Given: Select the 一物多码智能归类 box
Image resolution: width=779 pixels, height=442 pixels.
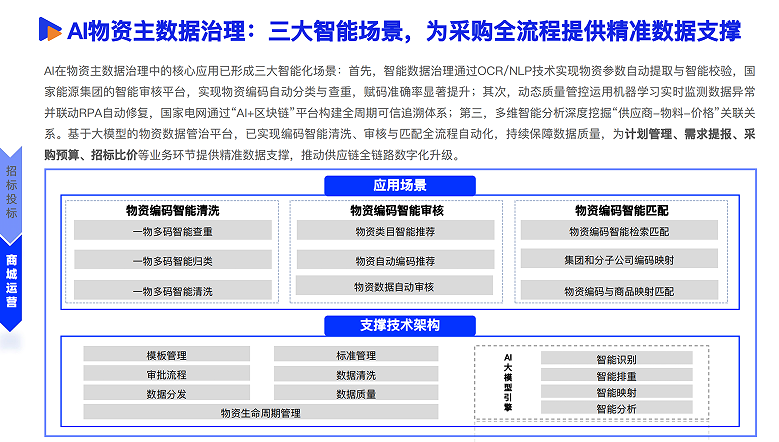Looking at the screenshot, I should click(172, 260).
